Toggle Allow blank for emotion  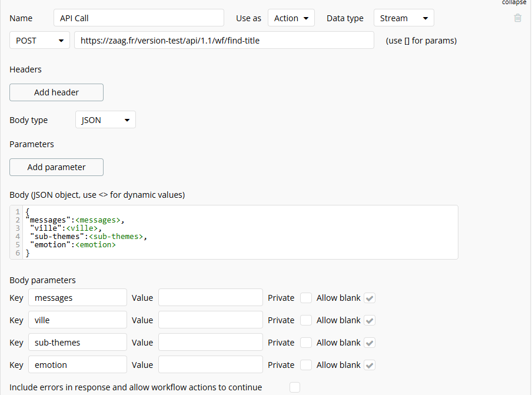click(370, 365)
